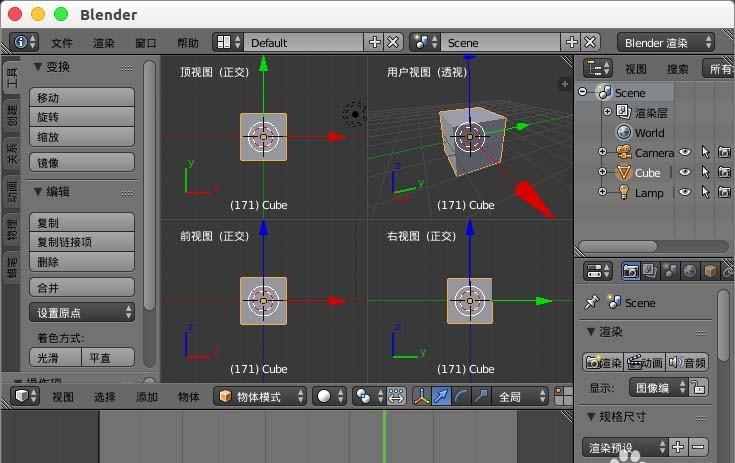Viewport: 735px width, 463px height.
Task: Expand the Lamp entry in outliner
Action: (602, 192)
